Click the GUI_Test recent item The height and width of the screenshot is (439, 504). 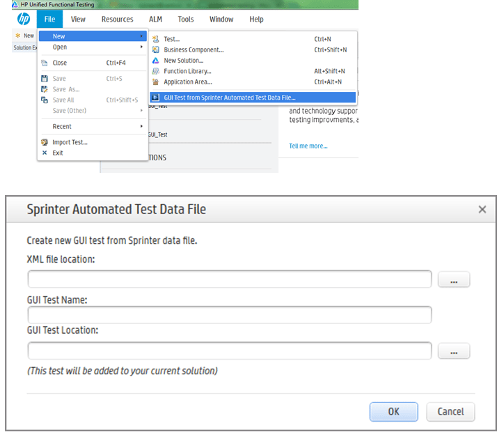coord(158,134)
